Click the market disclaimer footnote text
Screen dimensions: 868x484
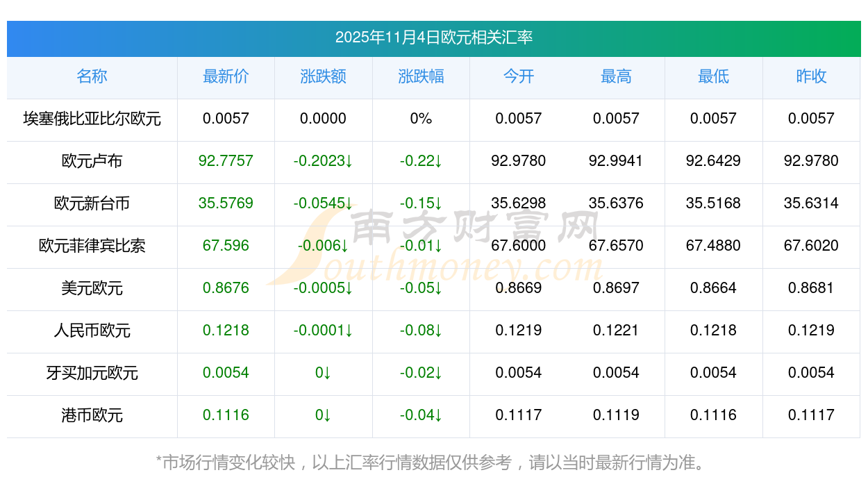(x=433, y=462)
